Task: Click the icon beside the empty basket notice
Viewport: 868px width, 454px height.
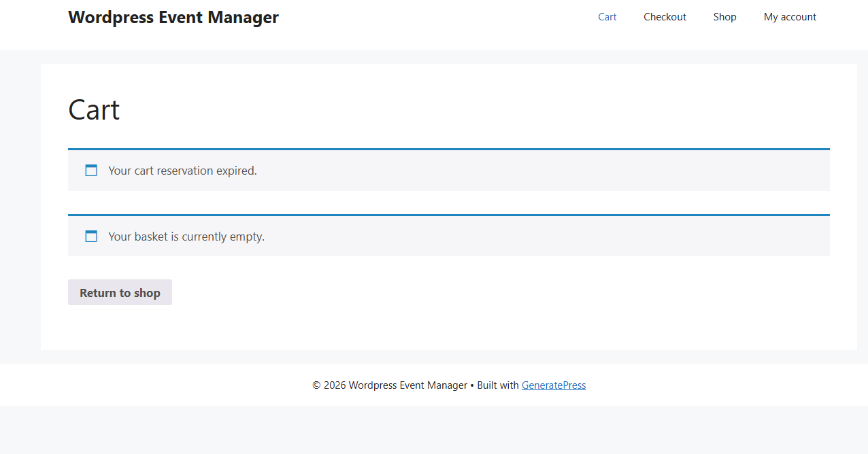Action: (x=91, y=237)
